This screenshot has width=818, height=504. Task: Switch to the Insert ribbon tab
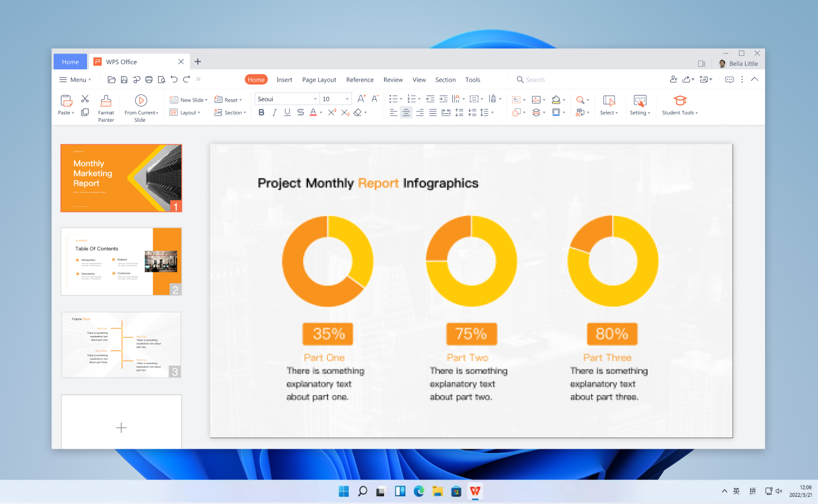pos(284,80)
